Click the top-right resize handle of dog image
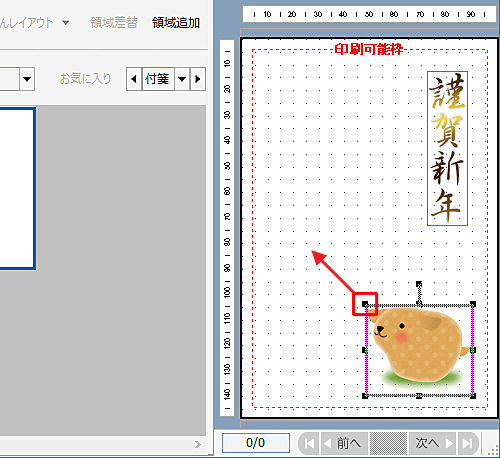Viewport: 500px width, 458px height. click(473, 304)
